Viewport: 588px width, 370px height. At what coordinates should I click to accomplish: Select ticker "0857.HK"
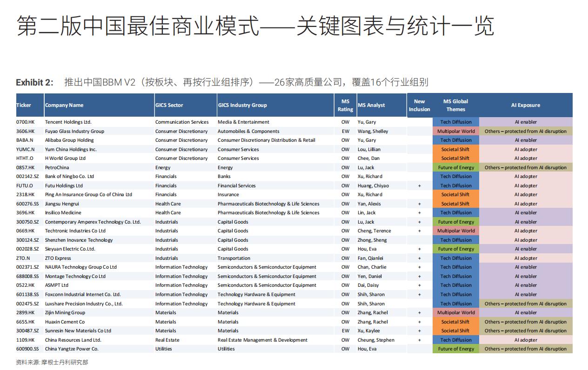pos(25,167)
